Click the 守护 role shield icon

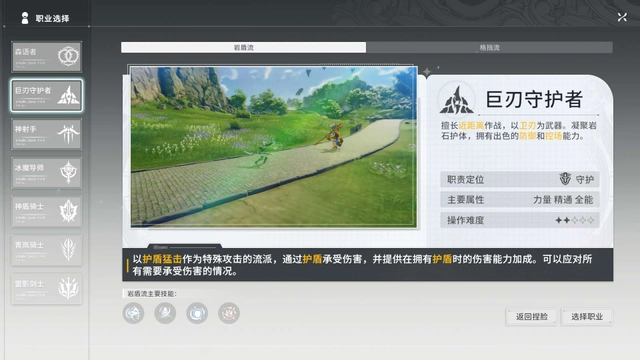coord(565,179)
